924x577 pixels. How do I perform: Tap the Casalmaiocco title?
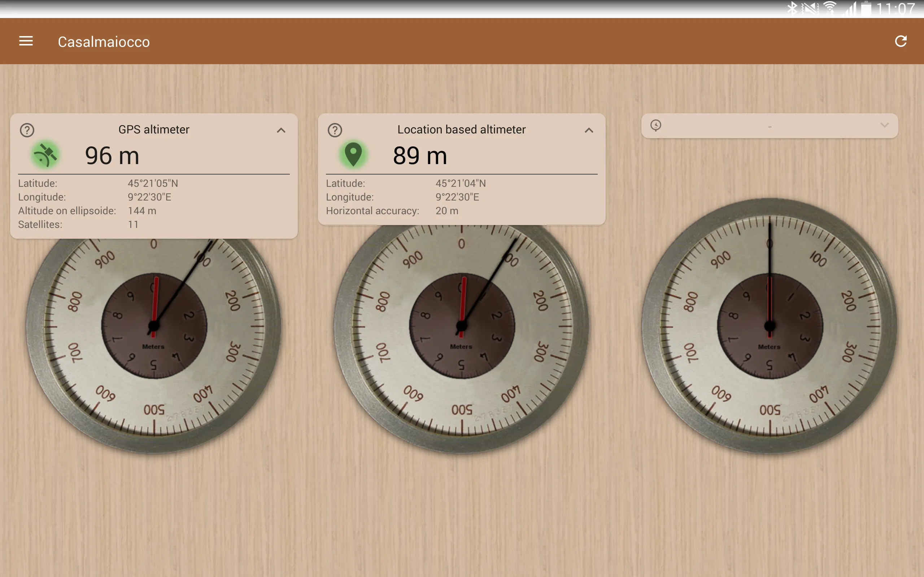(x=104, y=41)
